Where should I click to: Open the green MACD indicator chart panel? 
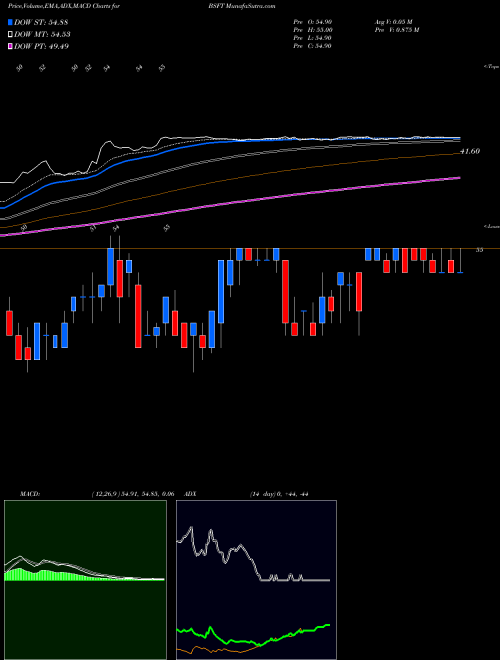85,580
